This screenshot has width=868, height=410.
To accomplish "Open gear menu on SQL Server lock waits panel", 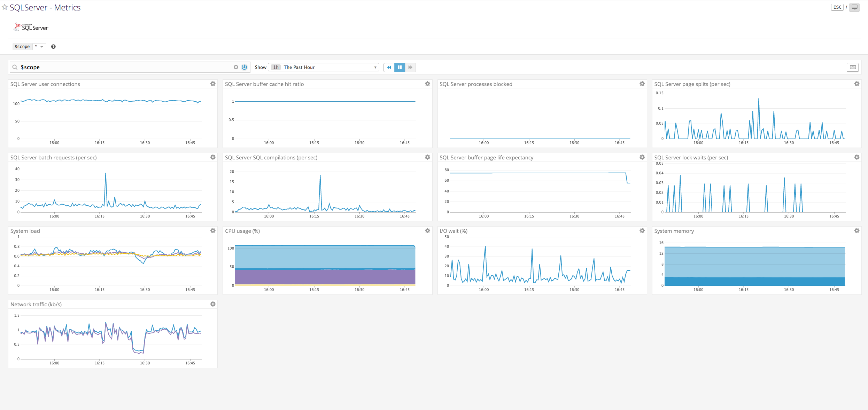I will 857,157.
